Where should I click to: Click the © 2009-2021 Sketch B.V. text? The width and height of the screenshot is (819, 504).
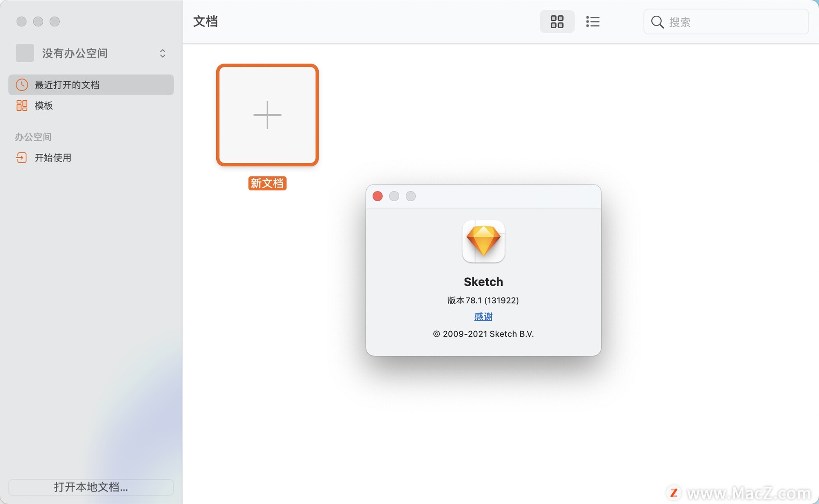pos(483,334)
